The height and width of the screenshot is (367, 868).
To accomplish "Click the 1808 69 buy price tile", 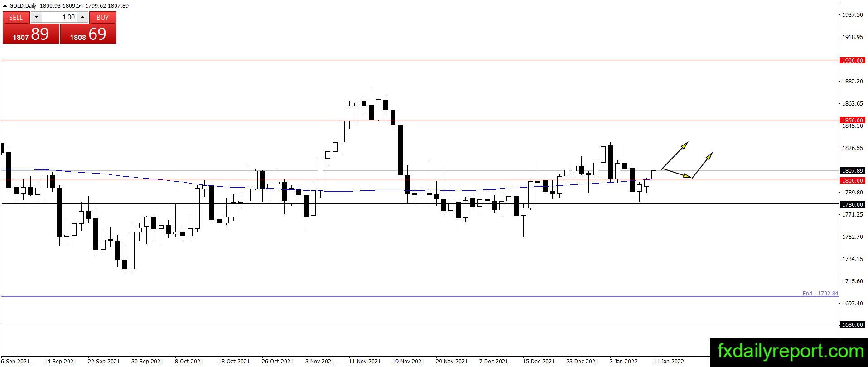I will click(88, 34).
